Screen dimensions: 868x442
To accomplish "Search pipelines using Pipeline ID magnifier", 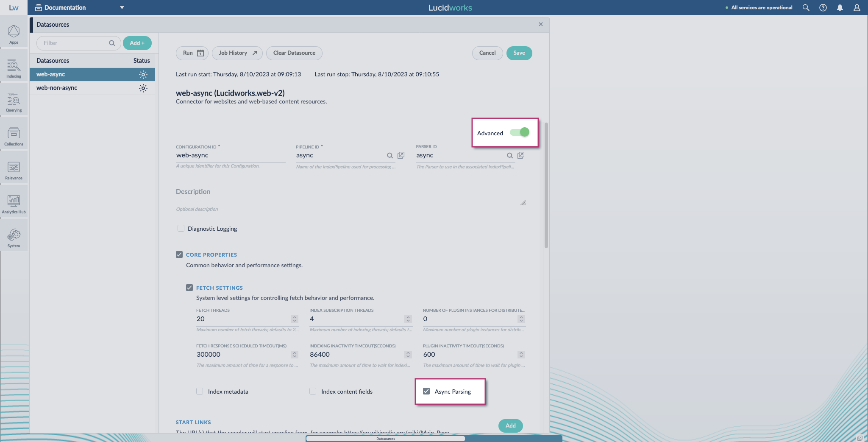I will [390, 156].
